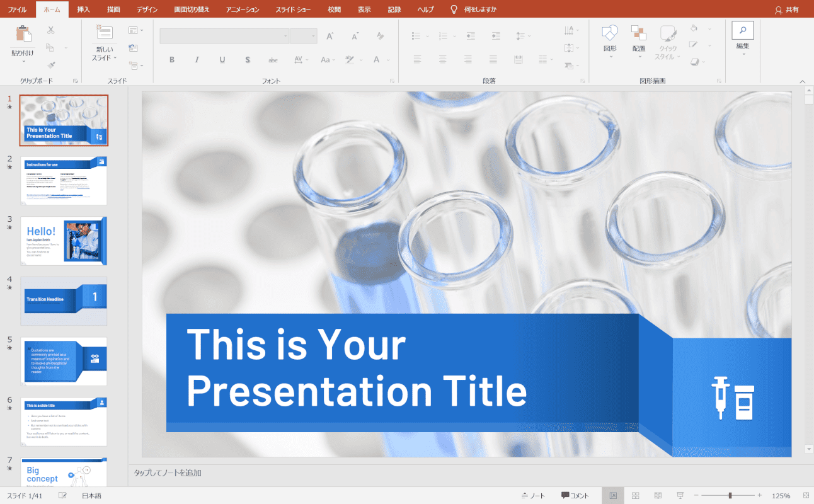Image resolution: width=814 pixels, height=504 pixels.
Task: Expand the Font dialog launcher
Action: 392,81
